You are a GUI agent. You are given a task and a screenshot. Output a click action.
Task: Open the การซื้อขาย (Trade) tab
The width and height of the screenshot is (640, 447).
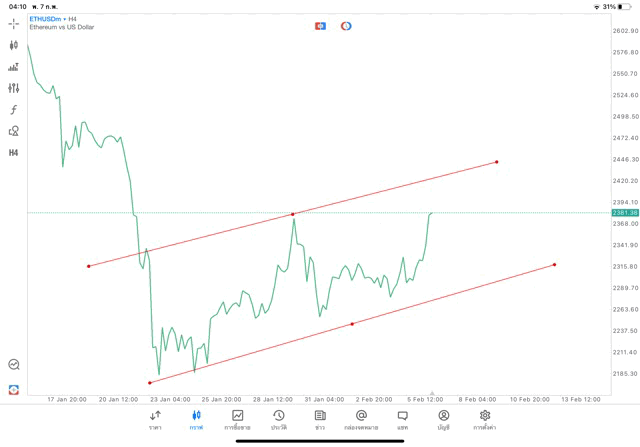coord(237,419)
